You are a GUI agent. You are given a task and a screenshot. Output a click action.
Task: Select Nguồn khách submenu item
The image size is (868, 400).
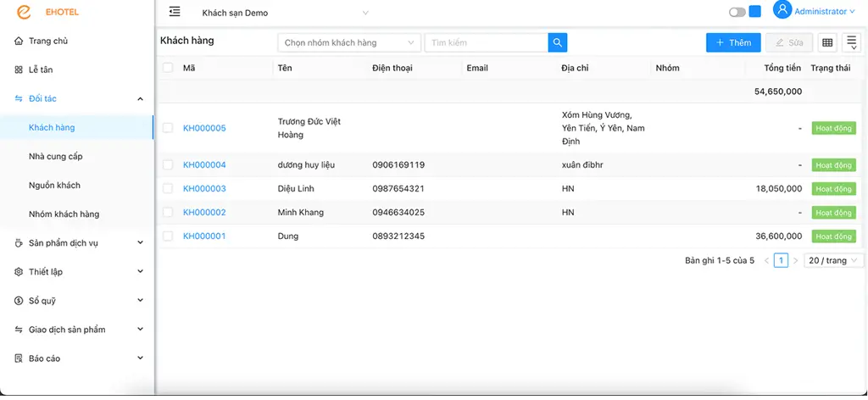click(x=77, y=185)
